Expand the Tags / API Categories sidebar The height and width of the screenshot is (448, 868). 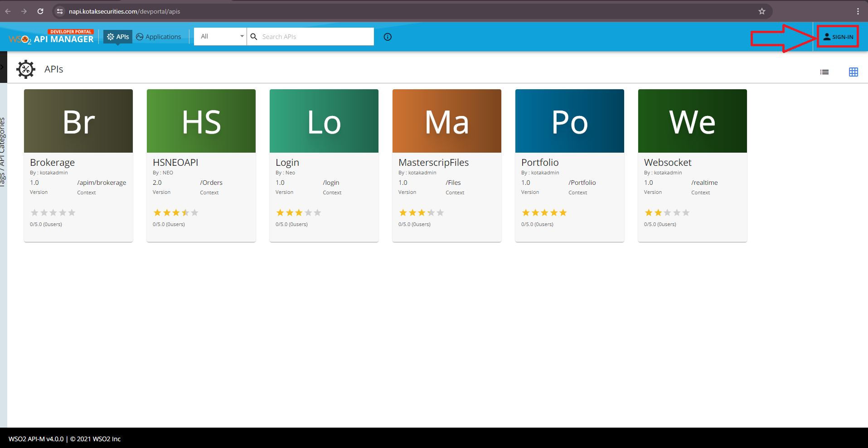[3, 67]
